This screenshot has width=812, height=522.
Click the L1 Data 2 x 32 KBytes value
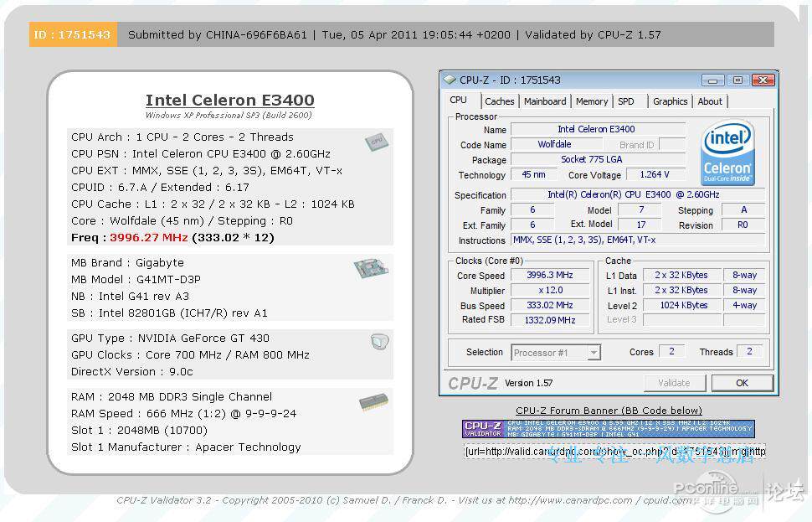(681, 276)
